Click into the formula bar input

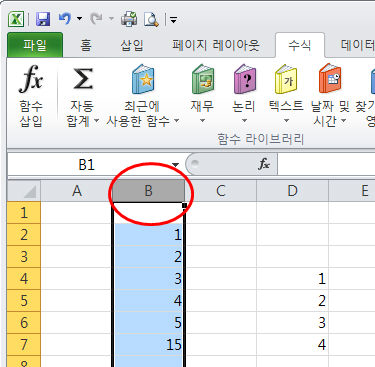[326, 164]
